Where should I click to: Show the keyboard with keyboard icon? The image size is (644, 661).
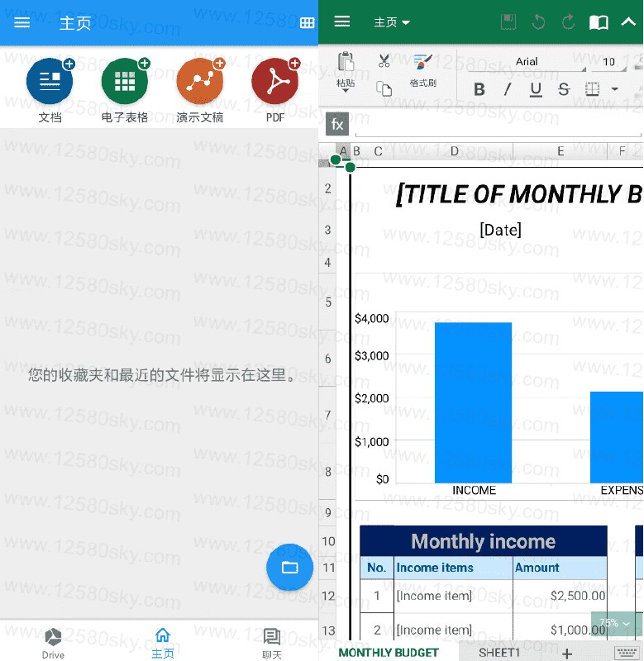point(627,653)
